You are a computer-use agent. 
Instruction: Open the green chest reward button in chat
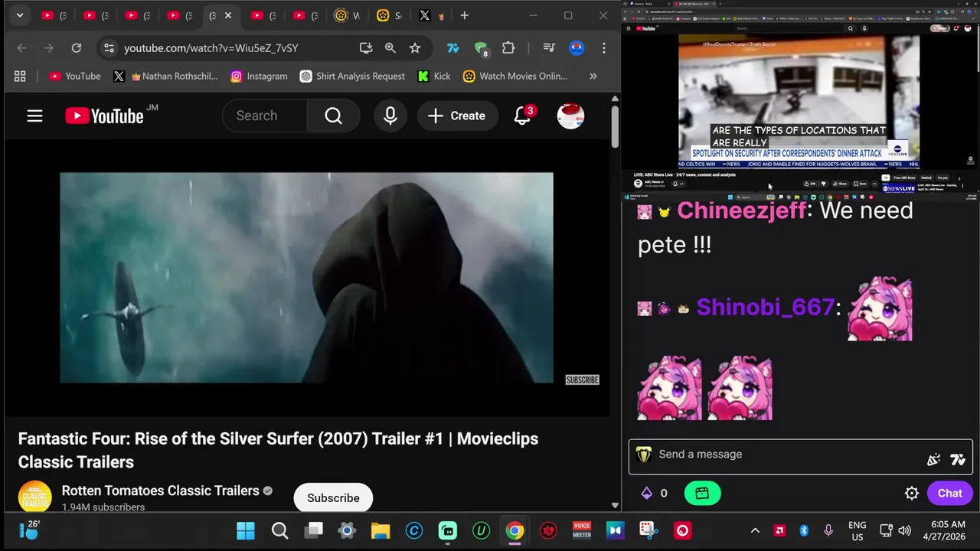click(x=702, y=494)
